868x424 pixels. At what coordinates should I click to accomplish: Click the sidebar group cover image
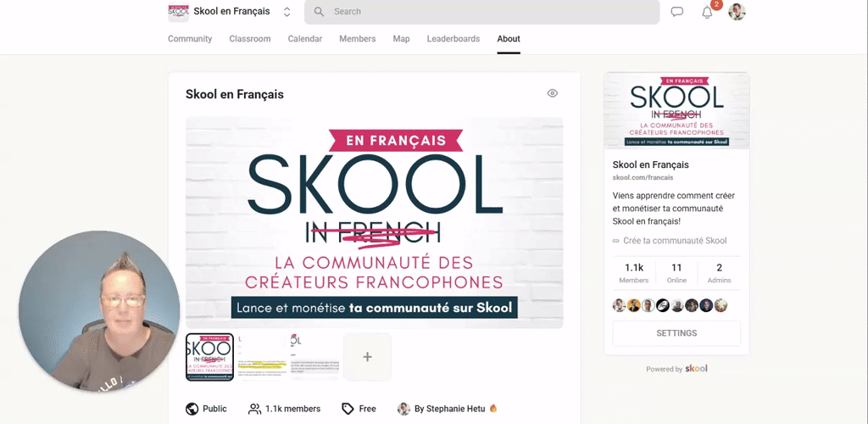pos(676,111)
